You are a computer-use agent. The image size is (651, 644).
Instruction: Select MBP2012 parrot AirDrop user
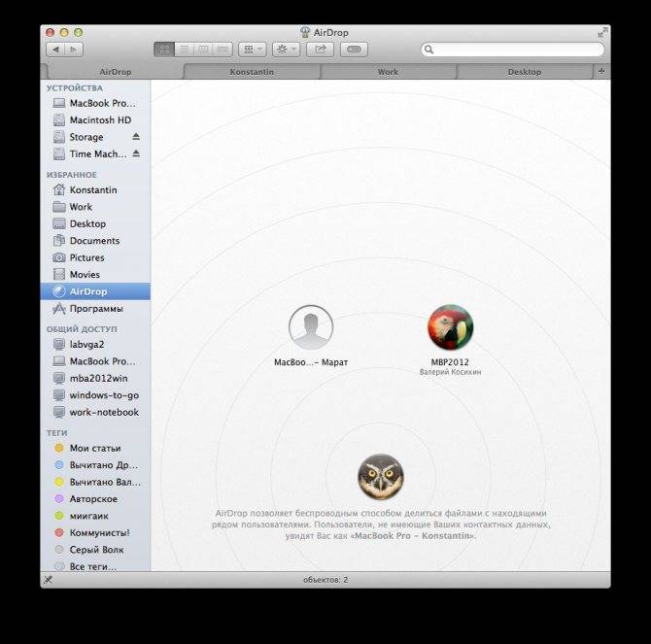pyautogui.click(x=451, y=328)
